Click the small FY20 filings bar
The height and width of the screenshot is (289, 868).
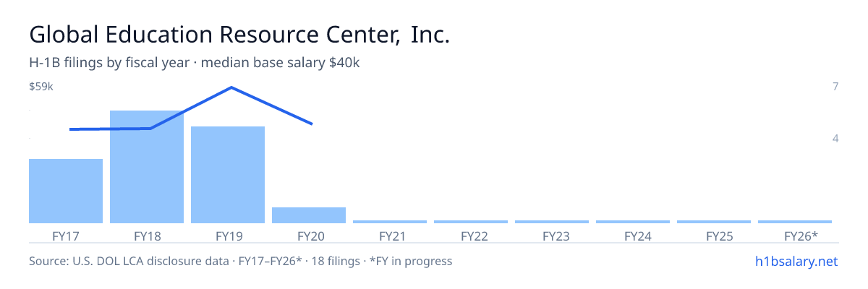309,215
